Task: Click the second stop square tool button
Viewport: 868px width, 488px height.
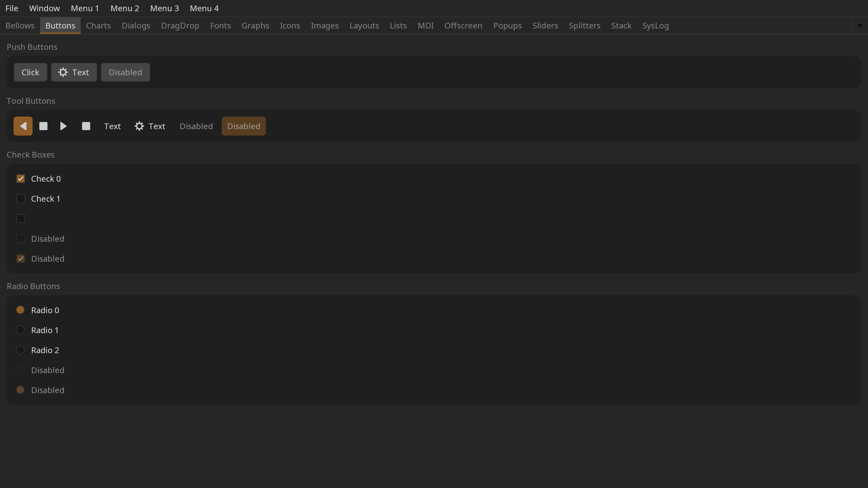Action: (86, 126)
